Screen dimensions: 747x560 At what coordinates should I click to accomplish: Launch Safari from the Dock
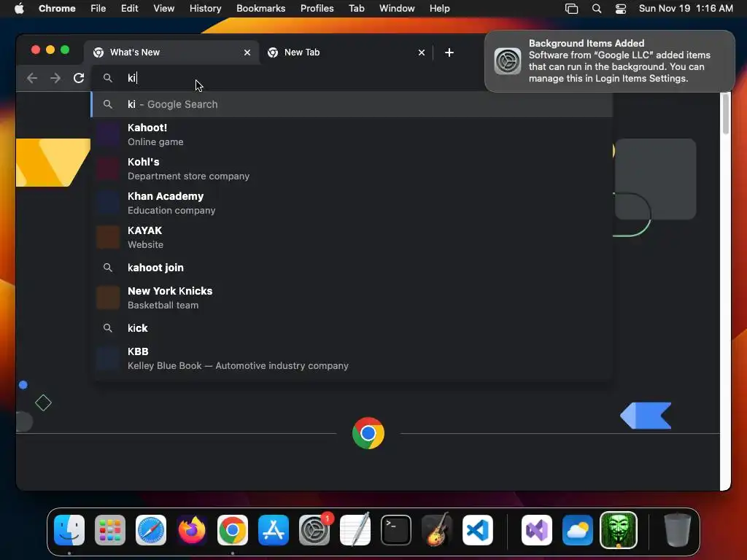tap(151, 530)
